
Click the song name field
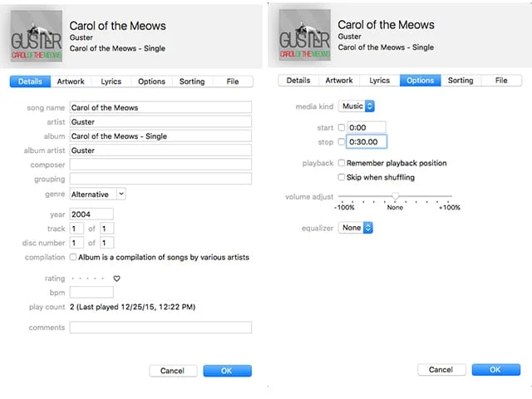click(160, 107)
